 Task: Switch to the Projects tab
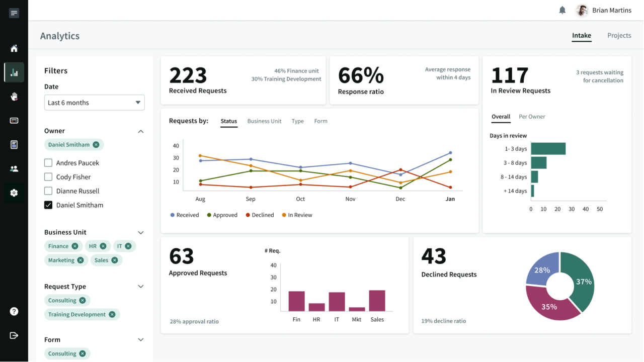(x=619, y=36)
